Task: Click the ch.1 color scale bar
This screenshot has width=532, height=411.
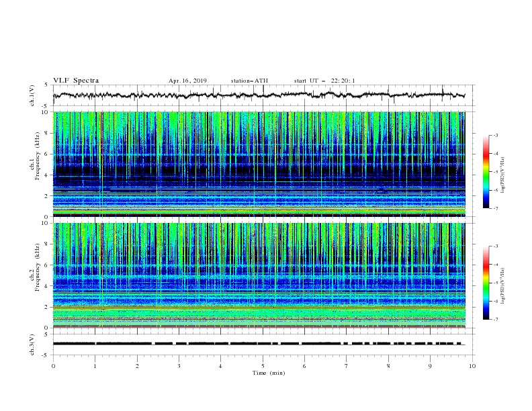Action: coord(486,172)
